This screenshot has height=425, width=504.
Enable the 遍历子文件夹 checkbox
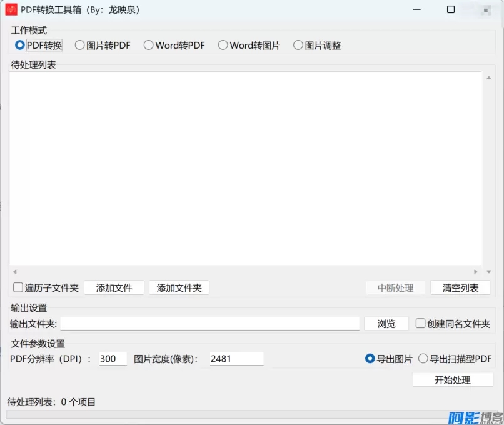pyautogui.click(x=18, y=287)
